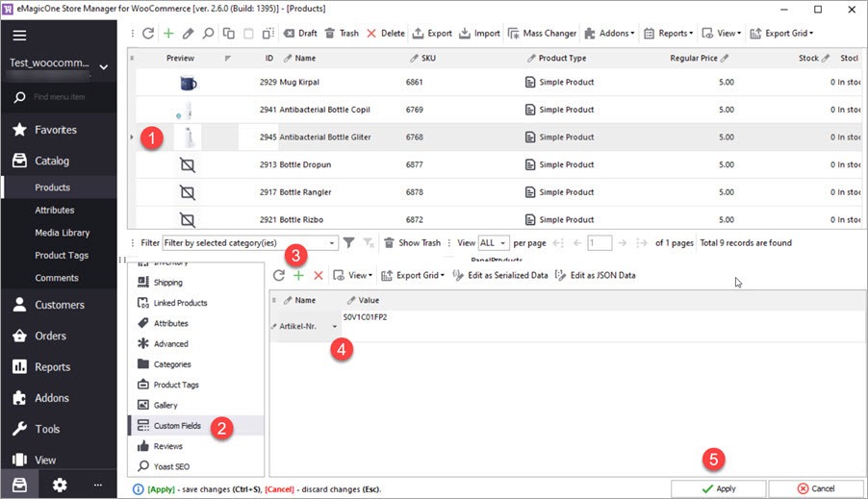Click the Apply button
This screenshot has width=868, height=499.
[718, 488]
